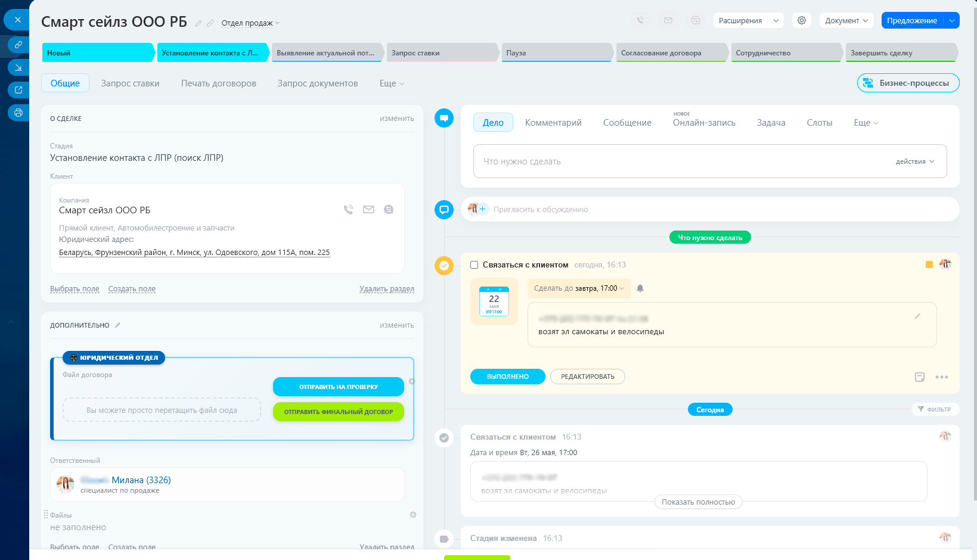Image resolution: width=977 pixels, height=560 pixels.
Task: Rename ДОПОЛНИТЕЛЬНО section with pencil icon
Action: [x=117, y=325]
